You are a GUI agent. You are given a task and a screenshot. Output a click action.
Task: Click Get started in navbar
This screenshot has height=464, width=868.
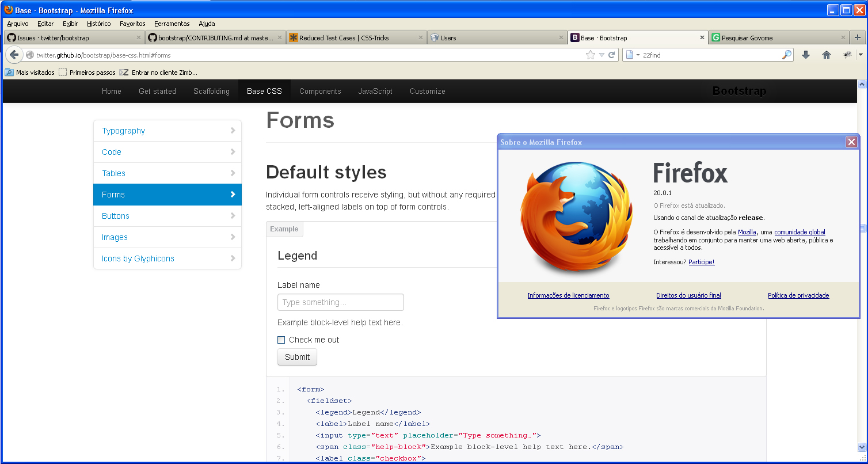click(157, 91)
